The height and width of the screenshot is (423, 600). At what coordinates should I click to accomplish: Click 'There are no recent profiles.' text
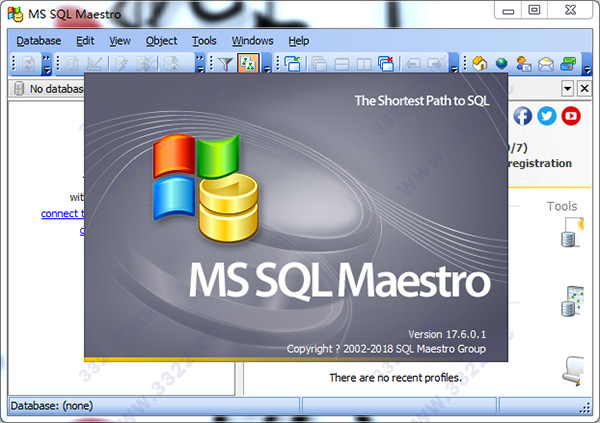click(x=396, y=378)
